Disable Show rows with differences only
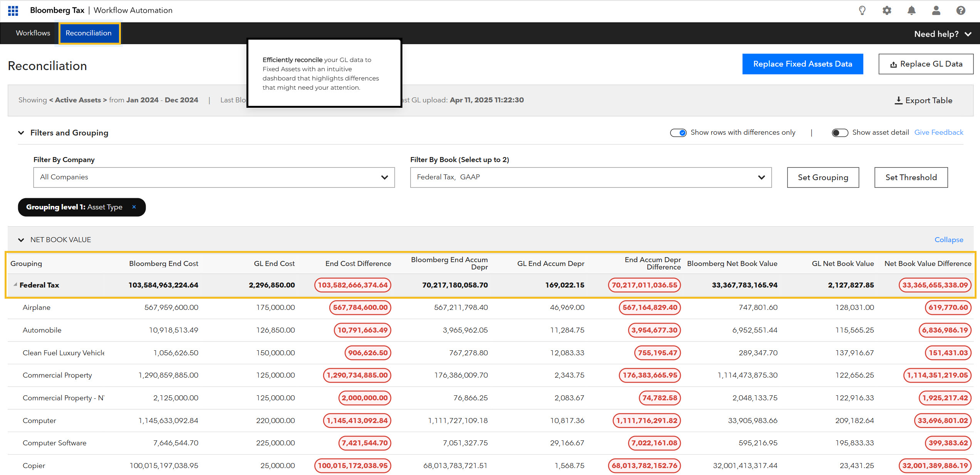Screen dimensions: 980x475 (678, 132)
